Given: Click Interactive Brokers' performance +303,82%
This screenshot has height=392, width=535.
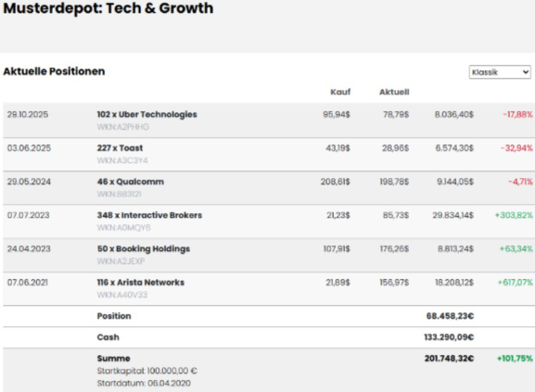Looking at the screenshot, I should [514, 215].
